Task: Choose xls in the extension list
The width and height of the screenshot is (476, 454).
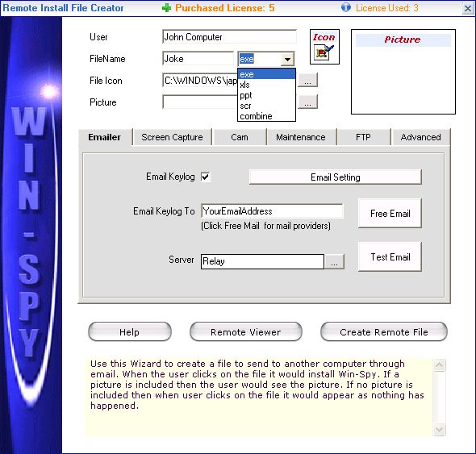Action: 266,85
